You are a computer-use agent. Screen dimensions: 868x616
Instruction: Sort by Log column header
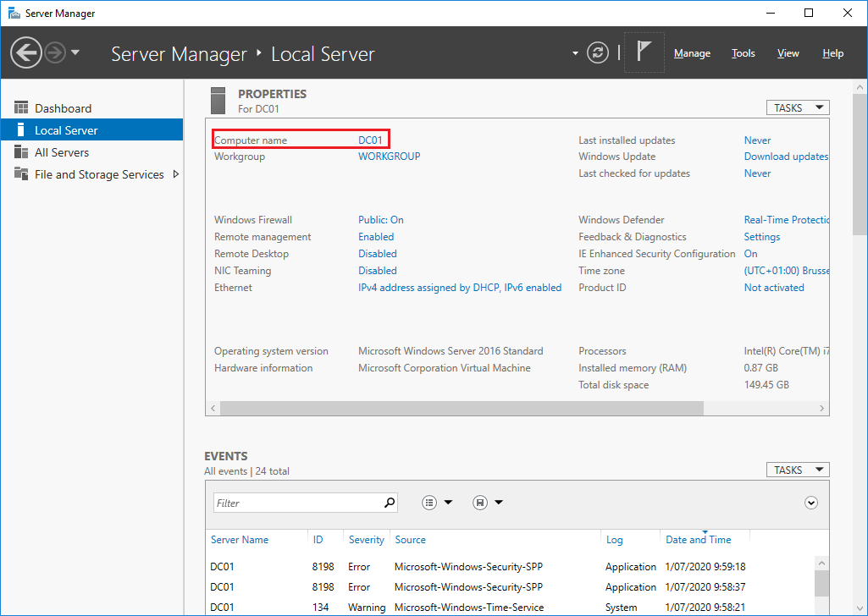(x=615, y=540)
